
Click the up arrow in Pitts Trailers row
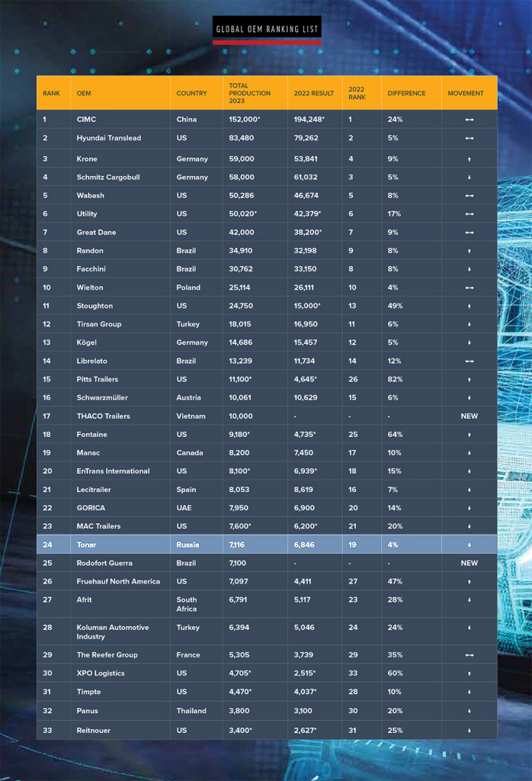[469, 380]
